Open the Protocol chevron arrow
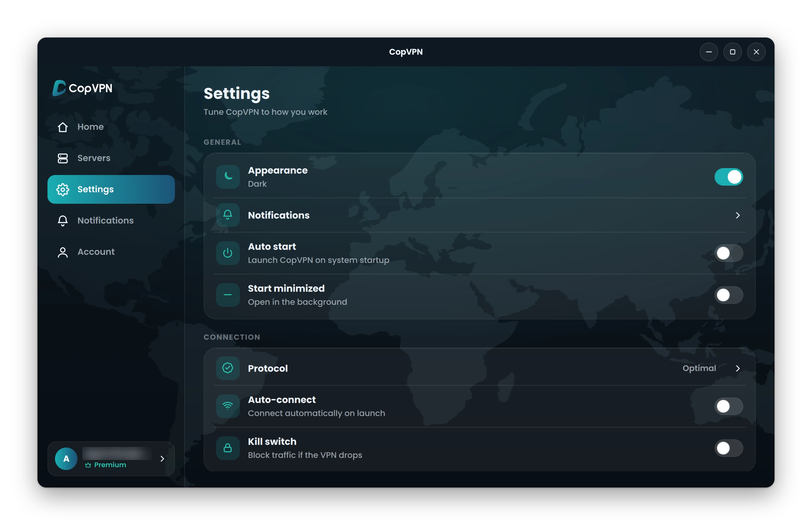The width and height of the screenshot is (812, 525). point(737,368)
